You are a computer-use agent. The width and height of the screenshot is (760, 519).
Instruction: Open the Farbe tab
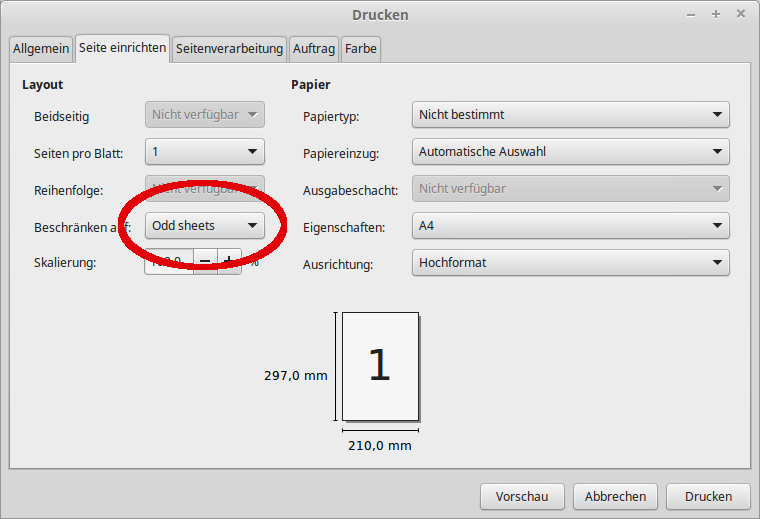361,48
